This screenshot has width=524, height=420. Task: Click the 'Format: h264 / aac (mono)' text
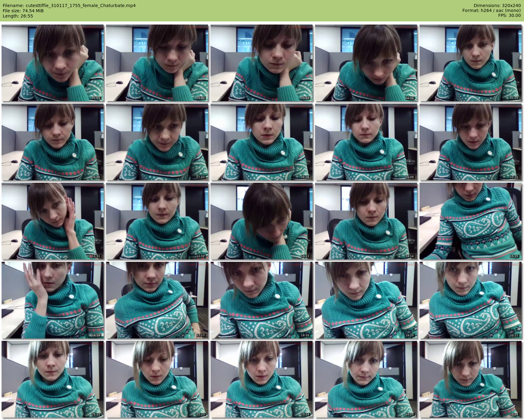(492, 10)
